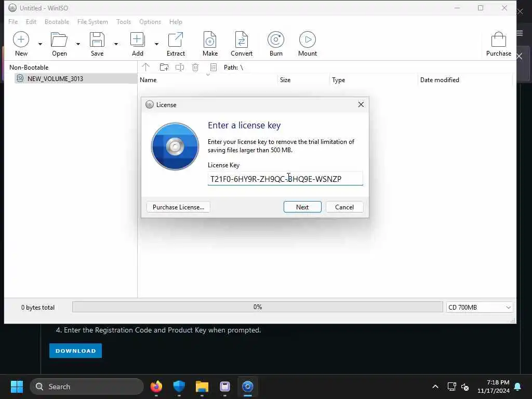Click the Cancel button in License dialog

(344, 207)
